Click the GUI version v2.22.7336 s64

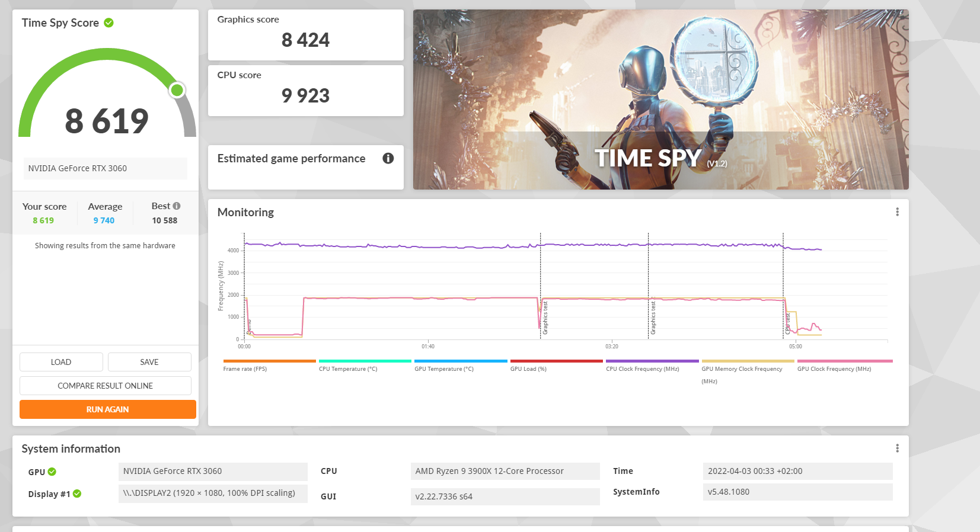[x=505, y=496]
